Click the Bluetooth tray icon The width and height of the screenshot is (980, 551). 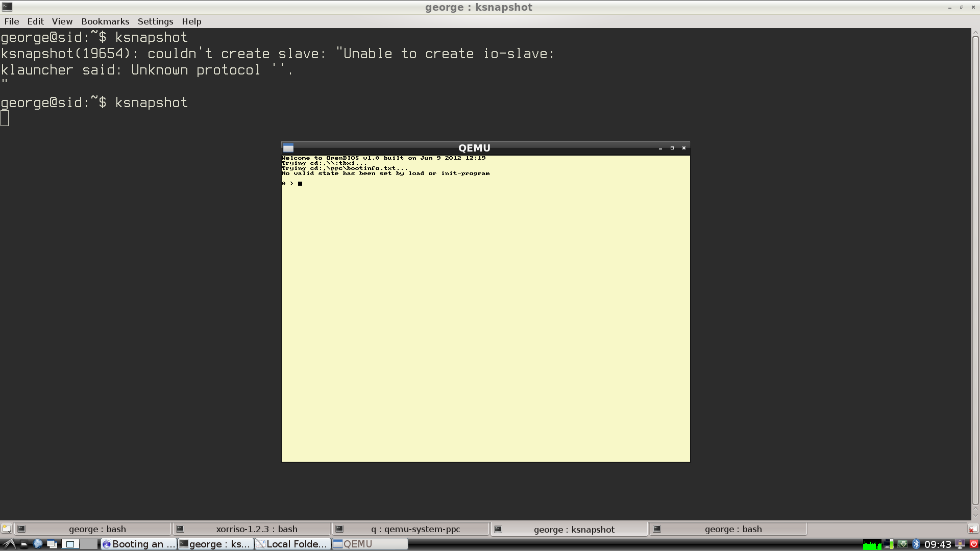pos(916,544)
